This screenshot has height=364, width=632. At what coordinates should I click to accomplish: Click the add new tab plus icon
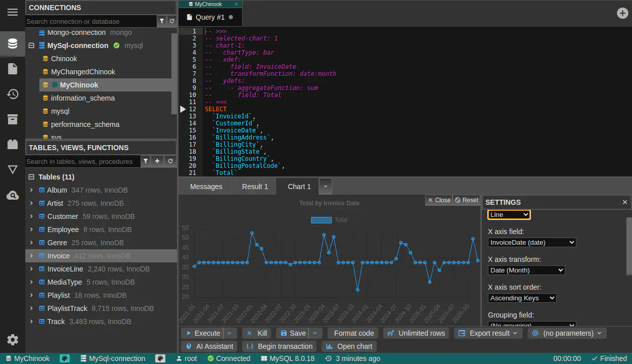click(x=623, y=13)
